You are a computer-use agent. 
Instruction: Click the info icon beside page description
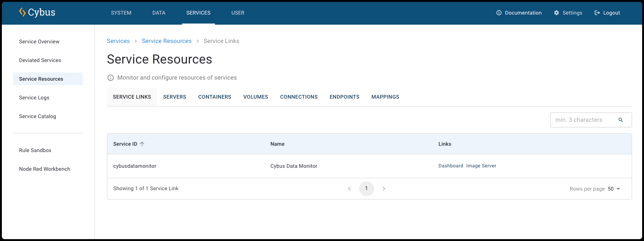click(111, 78)
